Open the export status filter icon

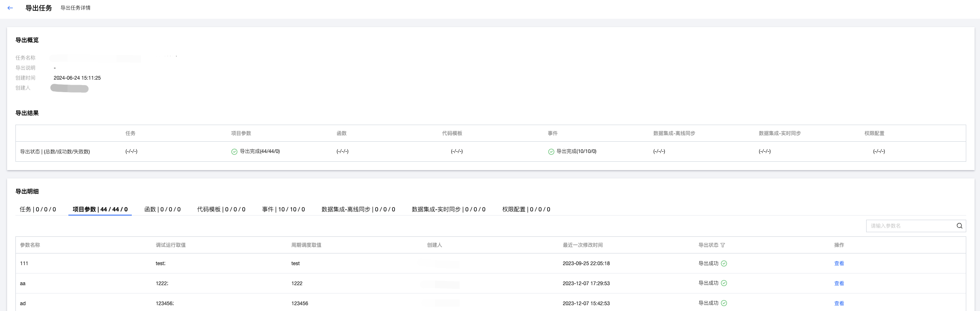[x=723, y=245]
